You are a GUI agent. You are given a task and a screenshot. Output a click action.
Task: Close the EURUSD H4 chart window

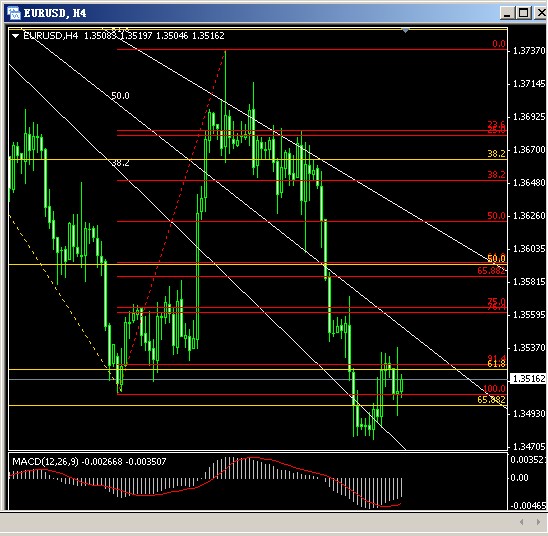pyautogui.click(x=540, y=13)
